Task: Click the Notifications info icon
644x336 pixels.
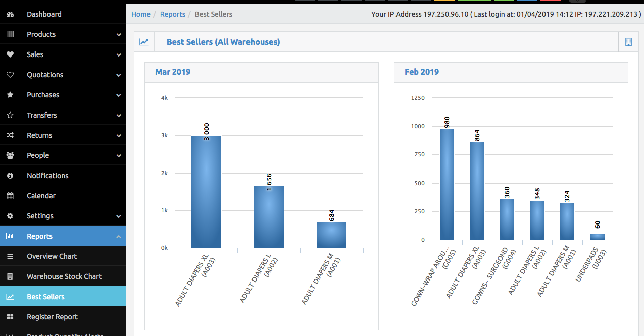Action: tap(10, 176)
